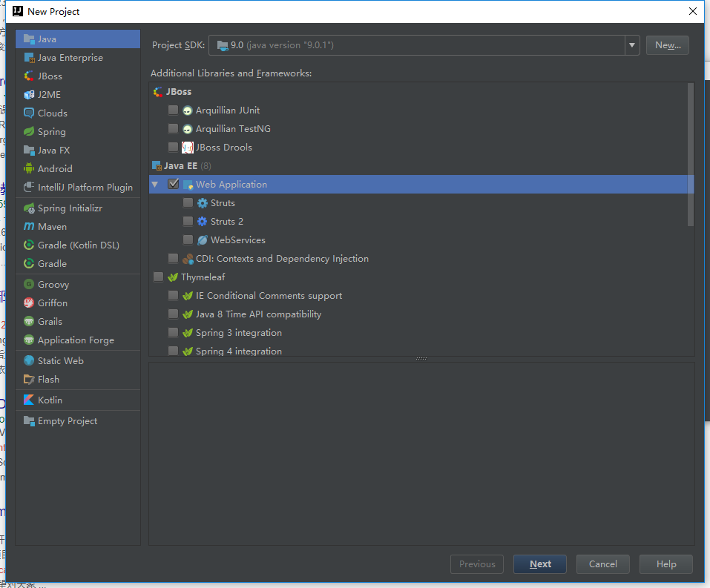This screenshot has height=588, width=710.
Task: Collapse the Web Application tree node
Action: tap(155, 185)
